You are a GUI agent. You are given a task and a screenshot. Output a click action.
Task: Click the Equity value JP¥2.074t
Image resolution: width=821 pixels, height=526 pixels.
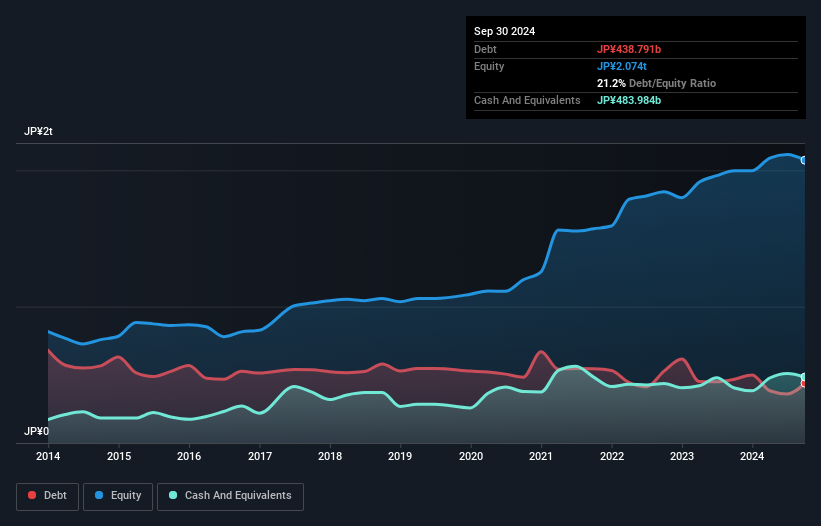tap(622, 66)
